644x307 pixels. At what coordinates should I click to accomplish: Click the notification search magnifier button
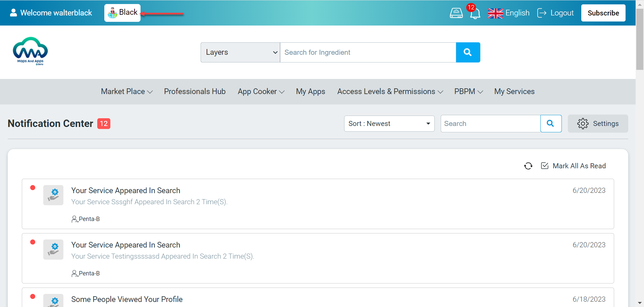(x=551, y=124)
